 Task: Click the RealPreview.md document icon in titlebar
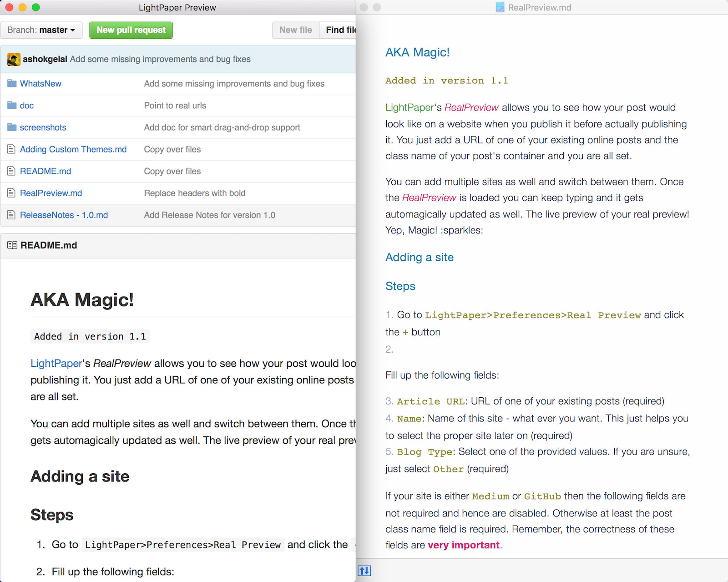click(x=500, y=7)
